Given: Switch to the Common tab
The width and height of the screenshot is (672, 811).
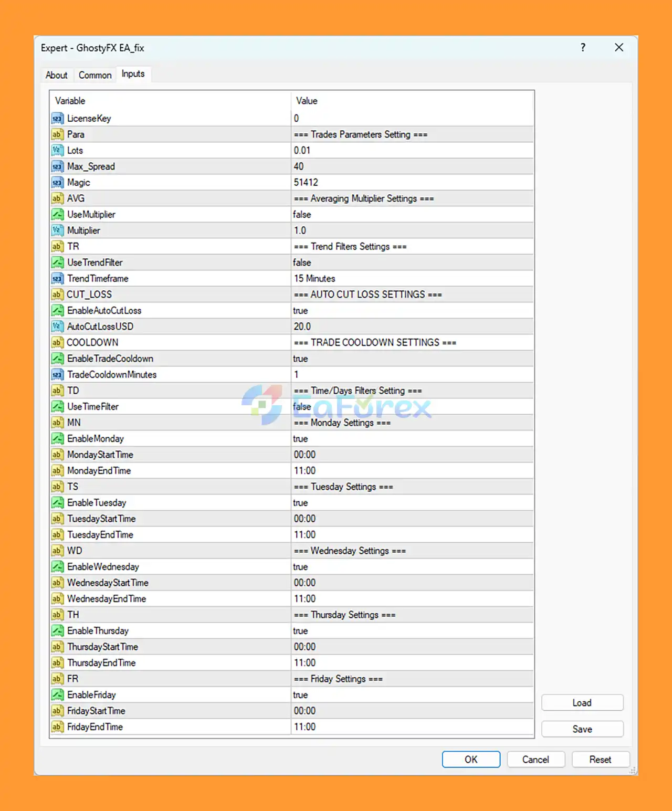Looking at the screenshot, I should pos(95,75).
